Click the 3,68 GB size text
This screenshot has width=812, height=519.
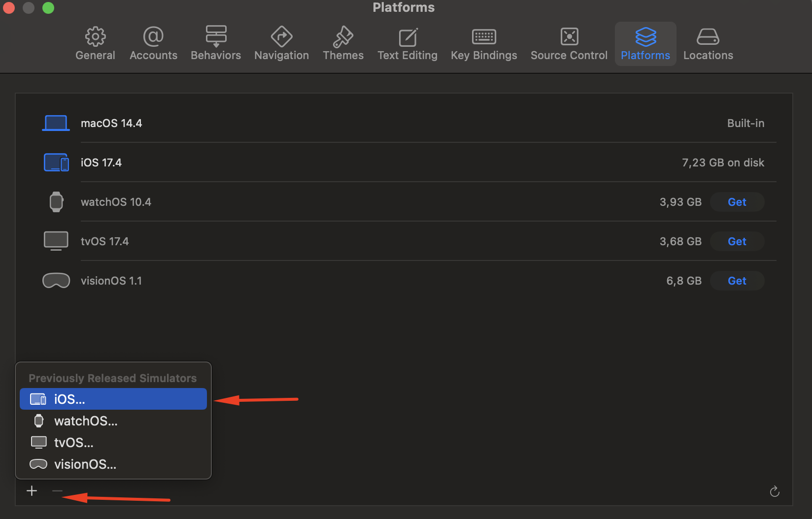coord(680,241)
